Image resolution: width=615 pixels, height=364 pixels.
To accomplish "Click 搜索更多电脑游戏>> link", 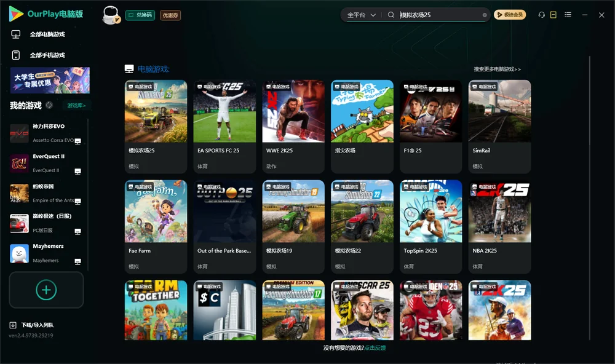I will [x=497, y=69].
